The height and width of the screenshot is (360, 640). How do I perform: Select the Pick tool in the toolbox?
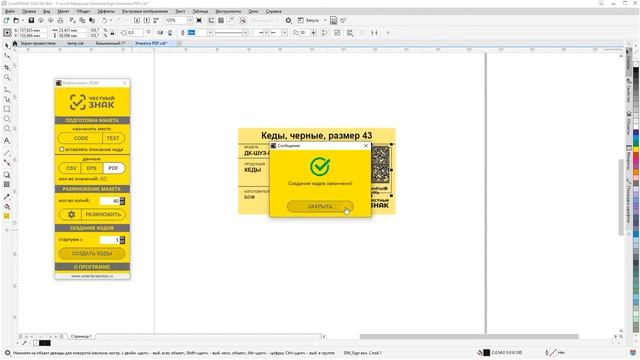(7, 46)
